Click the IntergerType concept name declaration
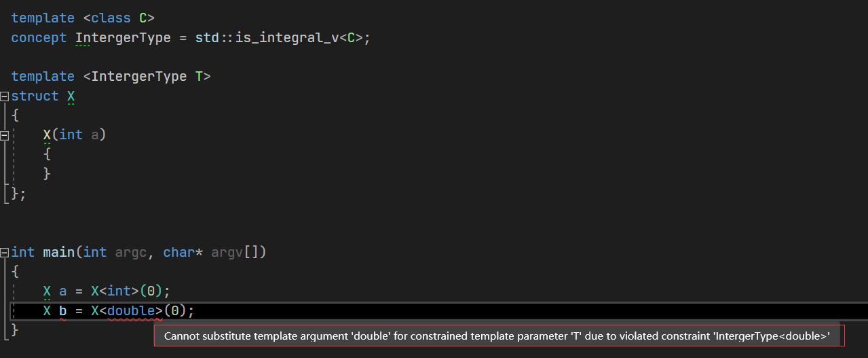The height and width of the screenshot is (358, 868). pos(123,38)
